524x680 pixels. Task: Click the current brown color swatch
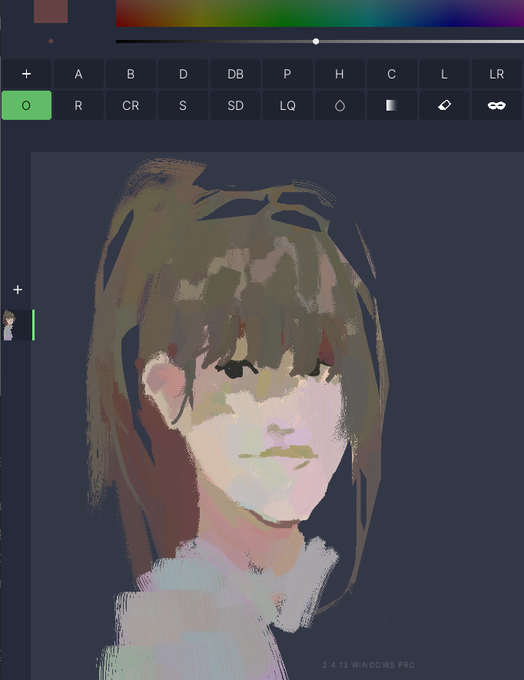point(51,11)
